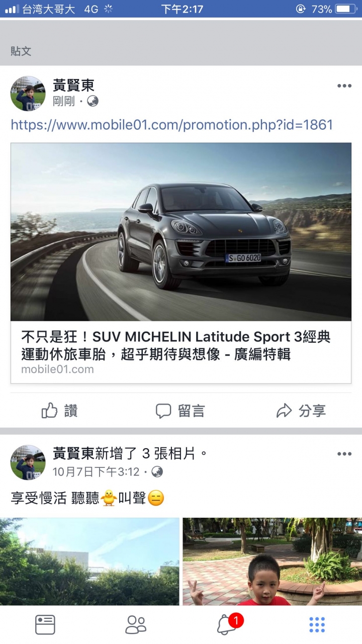Open the News Feed tab icon
The width and height of the screenshot is (362, 644).
[45, 625]
